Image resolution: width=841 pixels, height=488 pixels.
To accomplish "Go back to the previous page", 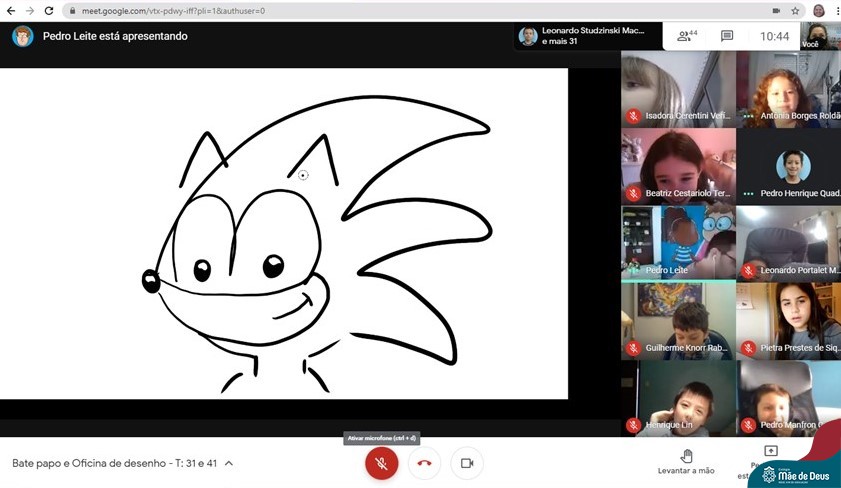I will (x=9, y=10).
